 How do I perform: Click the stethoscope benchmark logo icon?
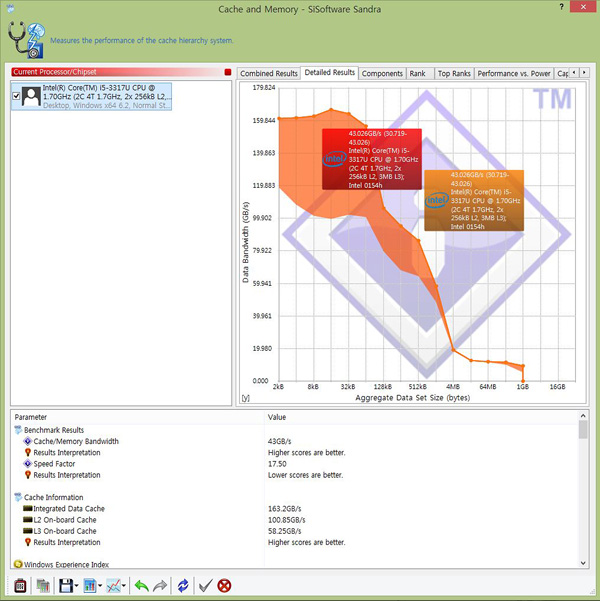(x=26, y=40)
